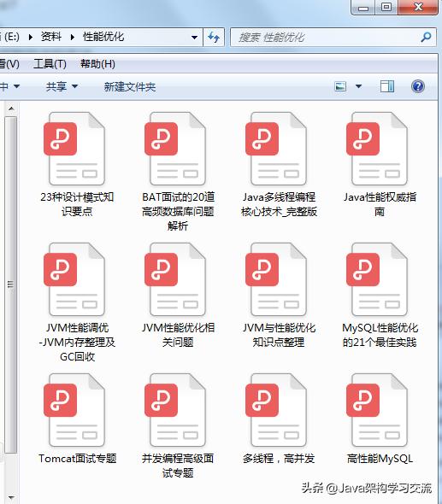
Task: Click the file name text Tomcat面试专题
Action: tap(77, 459)
